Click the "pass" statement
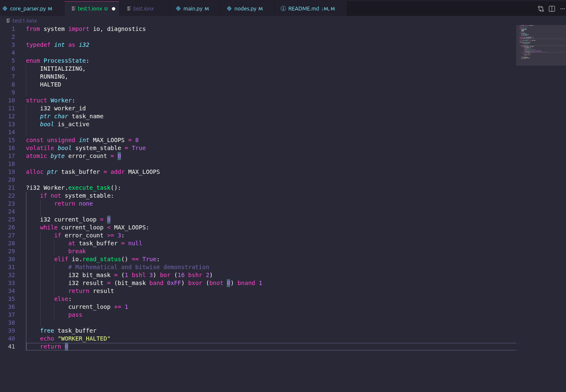The image size is (566, 392). pos(75,315)
